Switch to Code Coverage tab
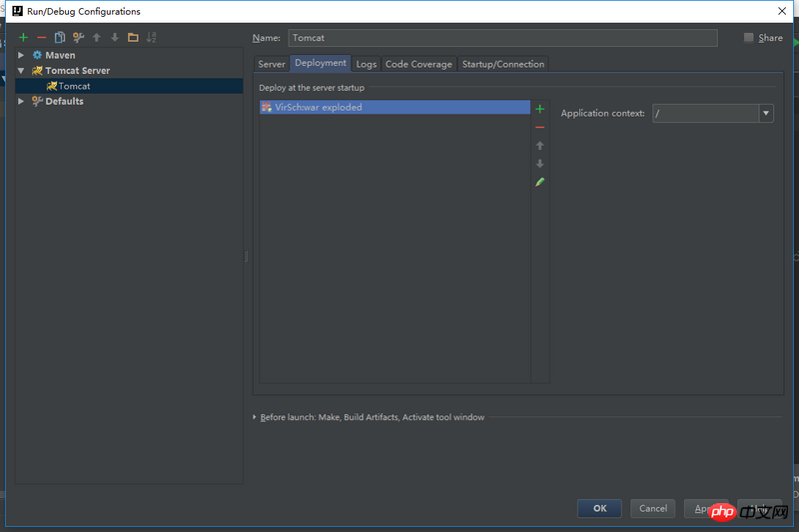 pos(418,64)
